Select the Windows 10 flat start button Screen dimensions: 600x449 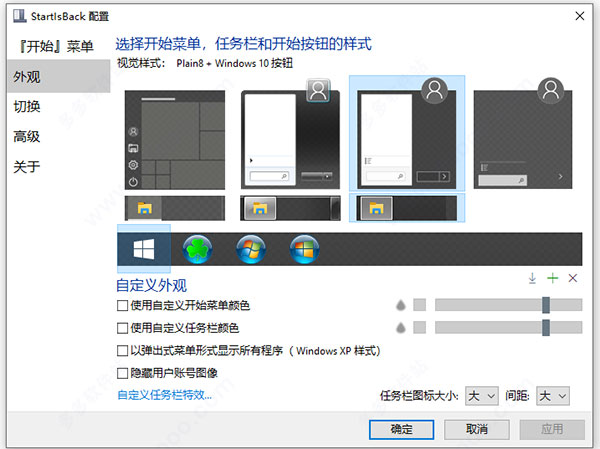click(144, 249)
